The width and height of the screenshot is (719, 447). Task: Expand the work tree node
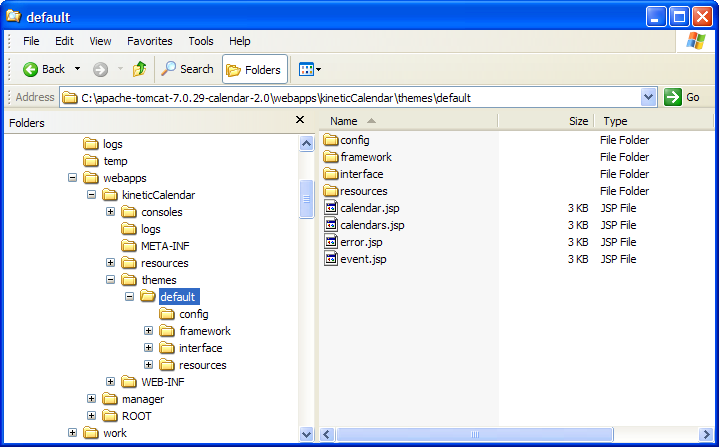point(72,432)
